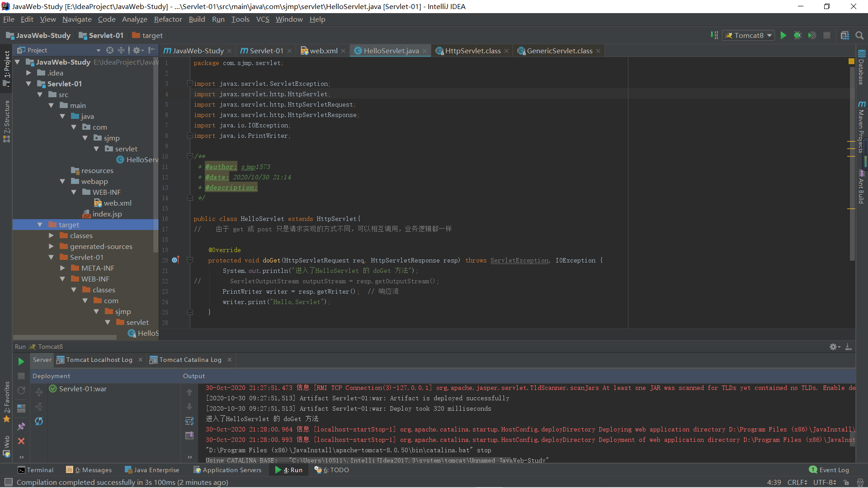Switch to the web.xml editor tab
868x488 pixels.
323,51
